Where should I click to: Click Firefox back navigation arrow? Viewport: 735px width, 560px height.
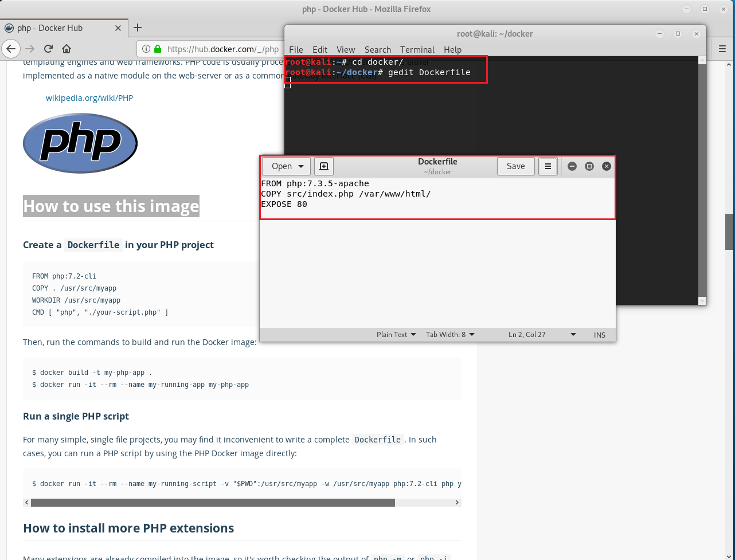pyautogui.click(x=10, y=48)
